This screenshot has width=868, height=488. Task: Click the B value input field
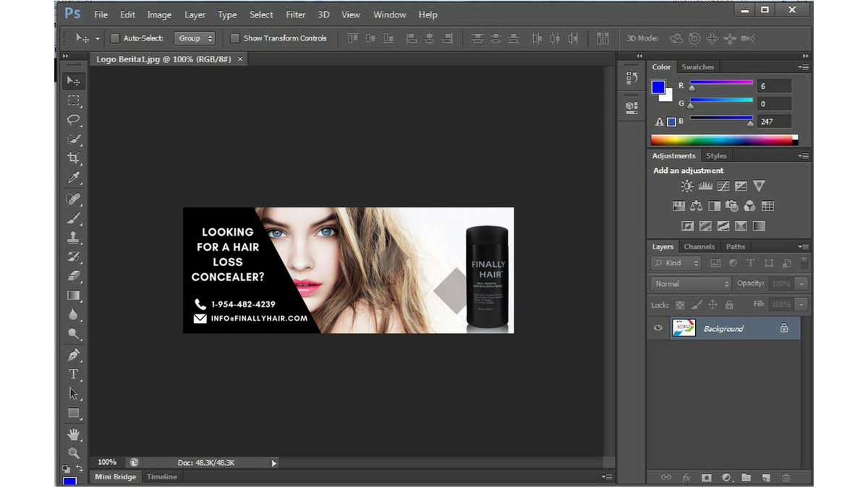coord(775,121)
